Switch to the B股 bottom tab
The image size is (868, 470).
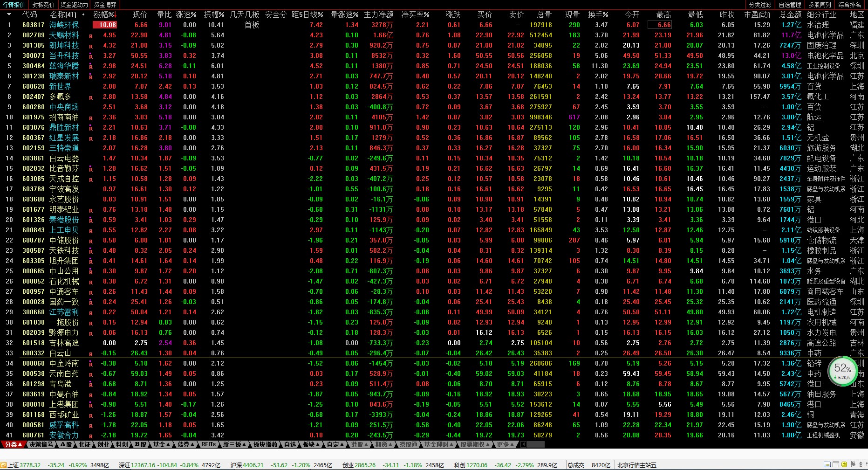click(x=140, y=444)
